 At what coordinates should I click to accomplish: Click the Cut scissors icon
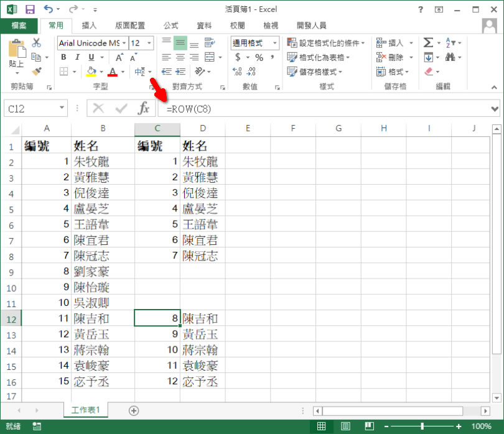point(36,43)
